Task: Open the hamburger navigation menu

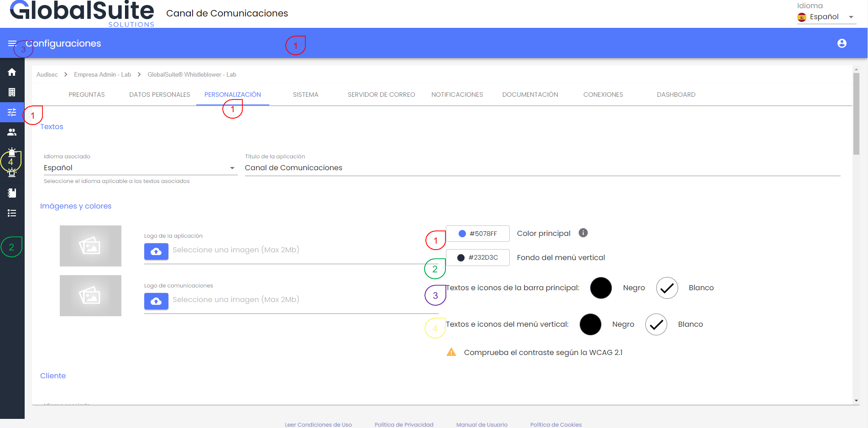Action: coord(12,43)
